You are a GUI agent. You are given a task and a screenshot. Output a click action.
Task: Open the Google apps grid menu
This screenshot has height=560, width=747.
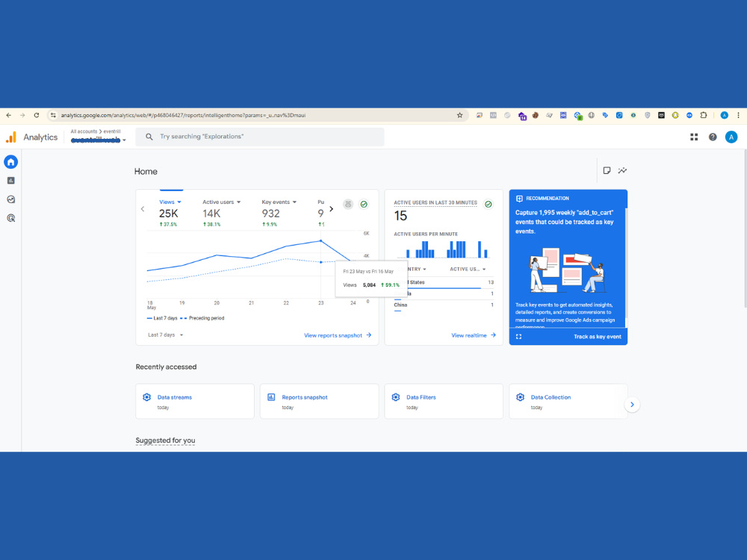coord(694,137)
